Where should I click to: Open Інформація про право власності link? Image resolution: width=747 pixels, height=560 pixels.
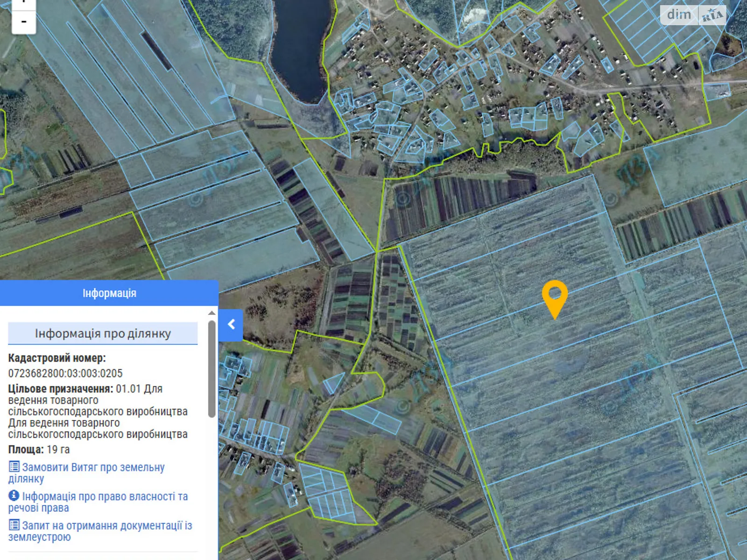(x=105, y=497)
